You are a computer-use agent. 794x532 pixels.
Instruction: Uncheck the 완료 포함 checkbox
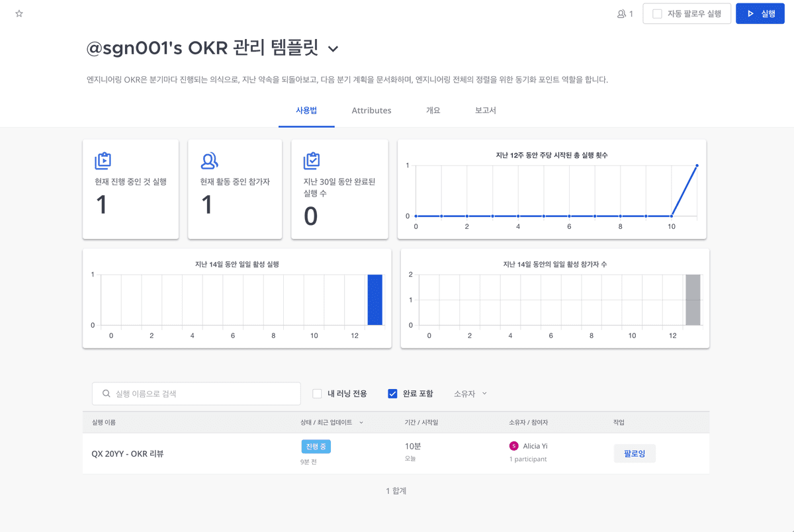(x=392, y=394)
